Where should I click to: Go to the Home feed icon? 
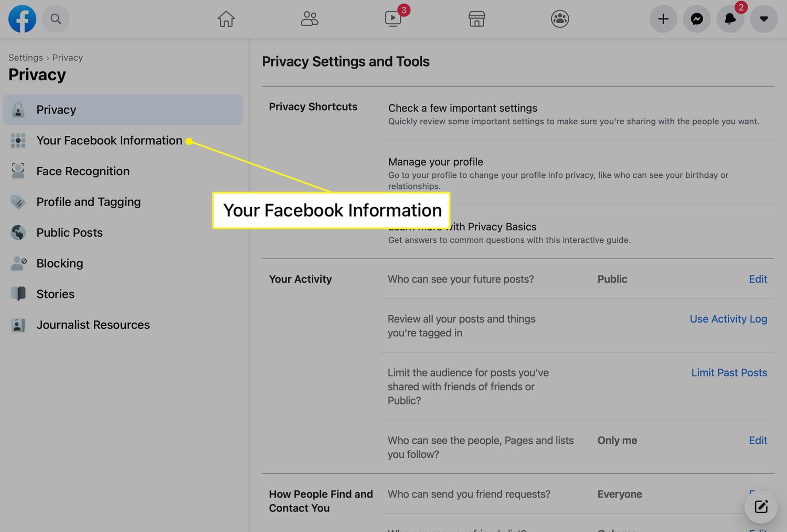[226, 19]
